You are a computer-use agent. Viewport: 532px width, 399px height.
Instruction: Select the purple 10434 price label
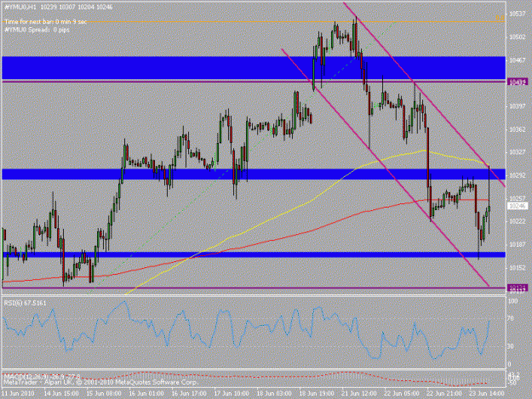518,82
